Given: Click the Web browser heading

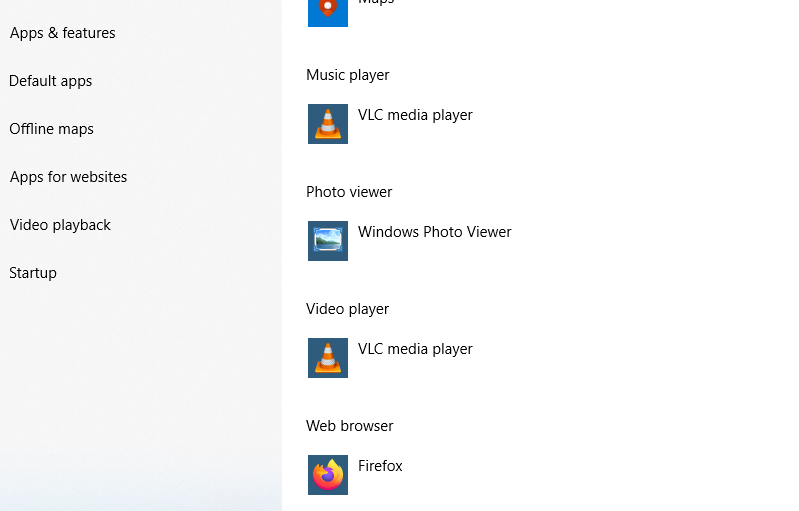Looking at the screenshot, I should coord(350,426).
